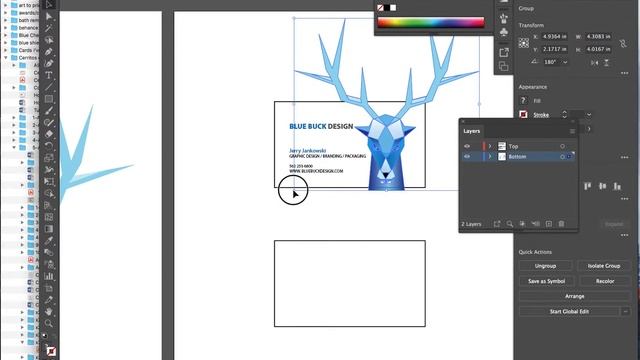Image resolution: width=640 pixels, height=360 pixels.
Task: Open the Asset Export panel icon
Action: (504, 52)
